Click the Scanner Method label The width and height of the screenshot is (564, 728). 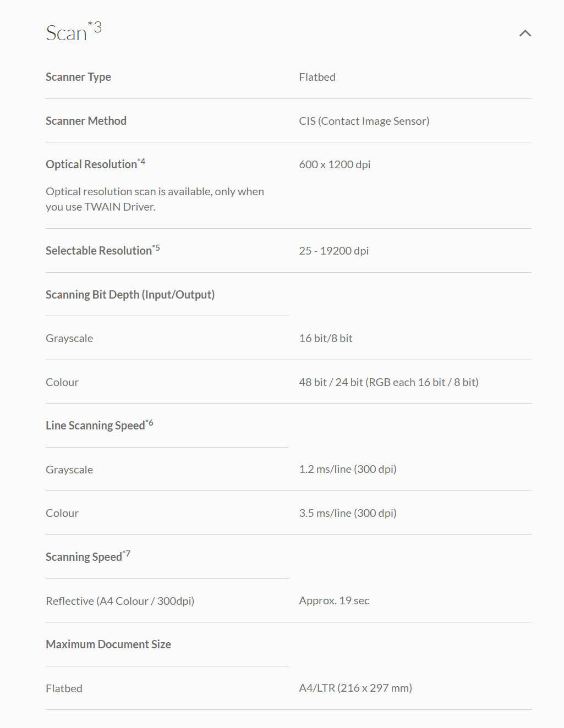(86, 121)
